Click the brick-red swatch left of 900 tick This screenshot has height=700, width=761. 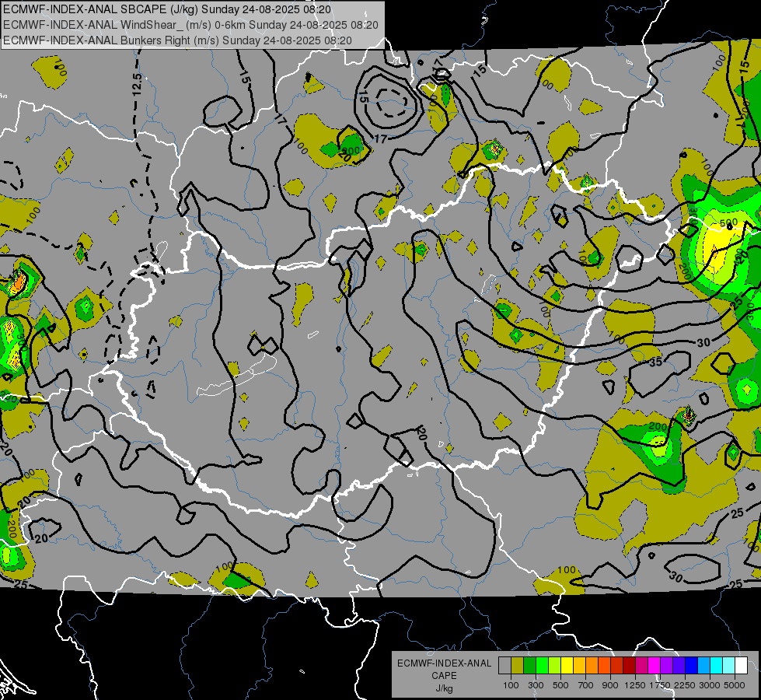pos(617,665)
